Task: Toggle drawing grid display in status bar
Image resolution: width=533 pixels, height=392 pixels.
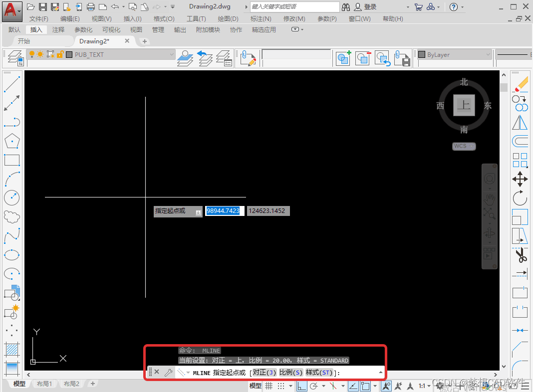Action: 268,386
